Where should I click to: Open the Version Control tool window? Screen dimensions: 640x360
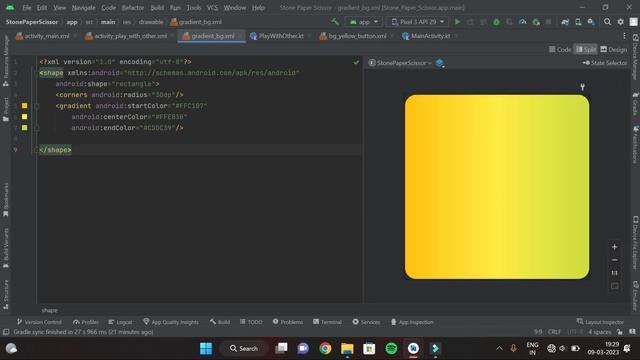point(39,322)
